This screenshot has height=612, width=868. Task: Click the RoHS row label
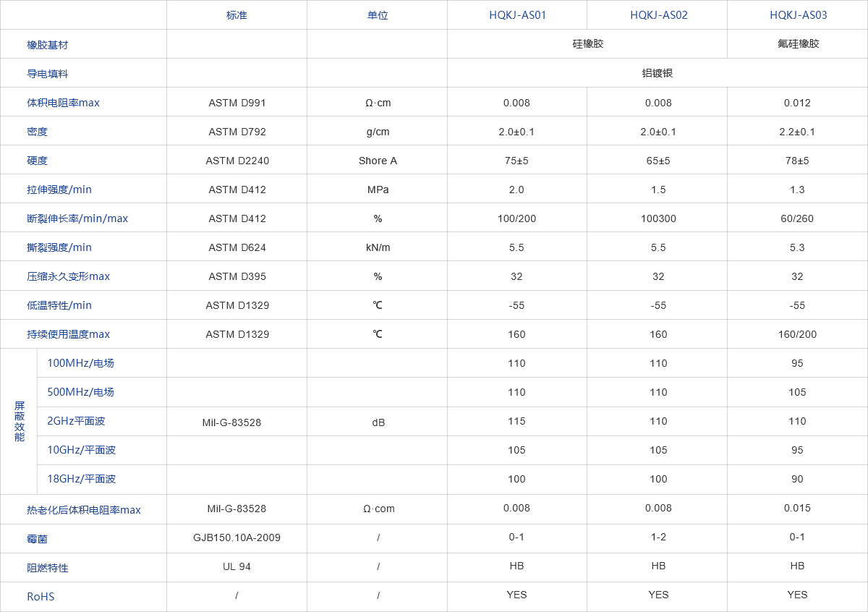(41, 597)
